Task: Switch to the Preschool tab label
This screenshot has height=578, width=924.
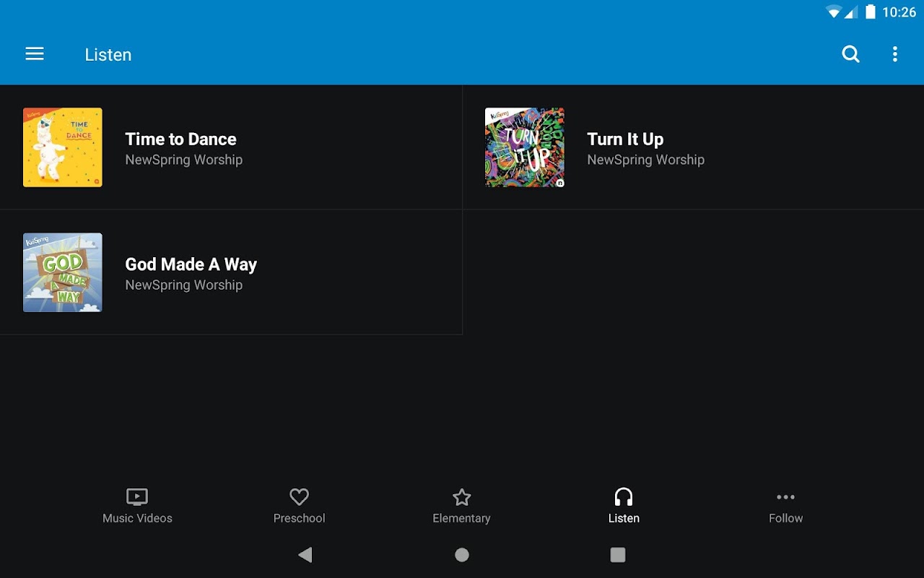Action: pos(299,518)
